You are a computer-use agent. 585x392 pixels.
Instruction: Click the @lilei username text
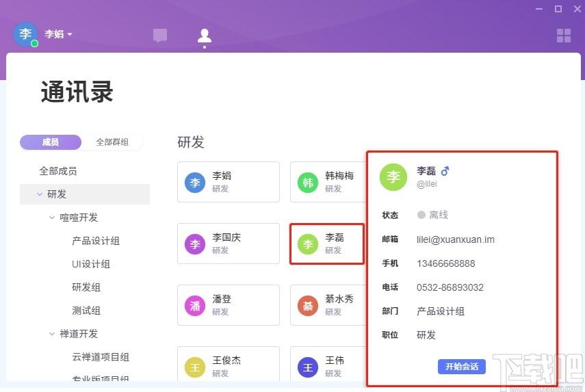click(427, 184)
